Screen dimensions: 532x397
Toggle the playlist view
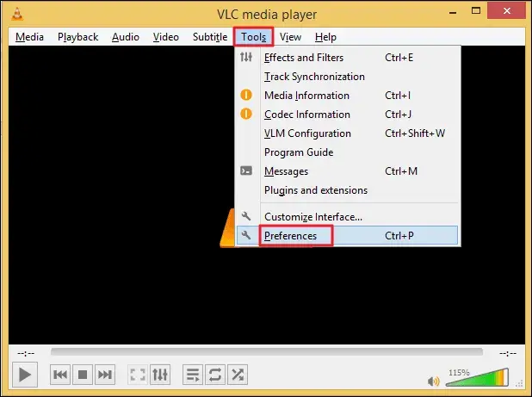[x=193, y=375]
